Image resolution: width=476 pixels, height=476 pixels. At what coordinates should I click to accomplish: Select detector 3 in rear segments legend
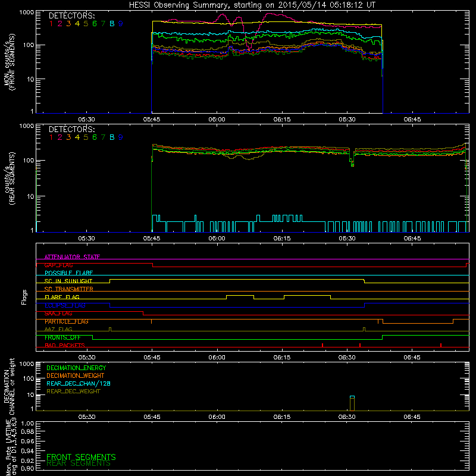pyautogui.click(x=68, y=137)
